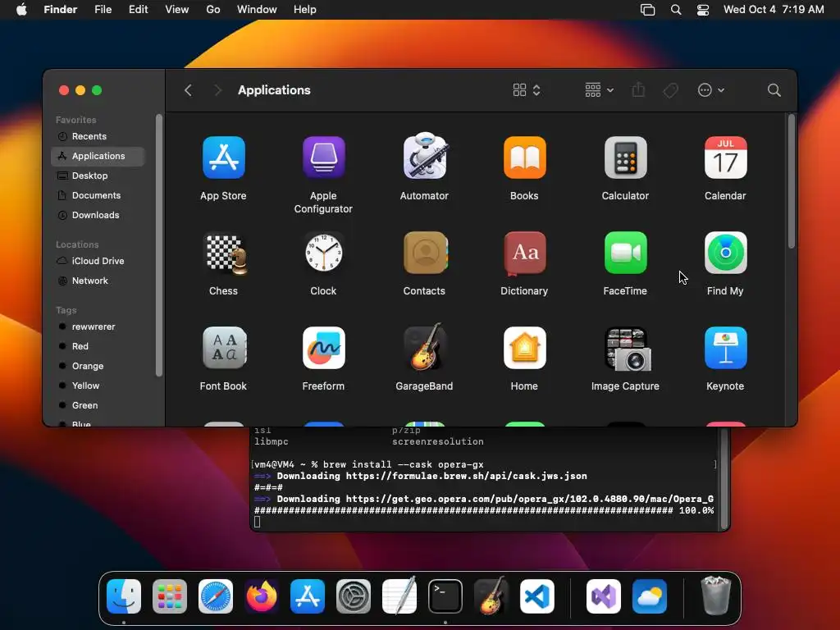The height and width of the screenshot is (630, 840).
Task: Launch Firefox from the Dock
Action: pos(262,596)
